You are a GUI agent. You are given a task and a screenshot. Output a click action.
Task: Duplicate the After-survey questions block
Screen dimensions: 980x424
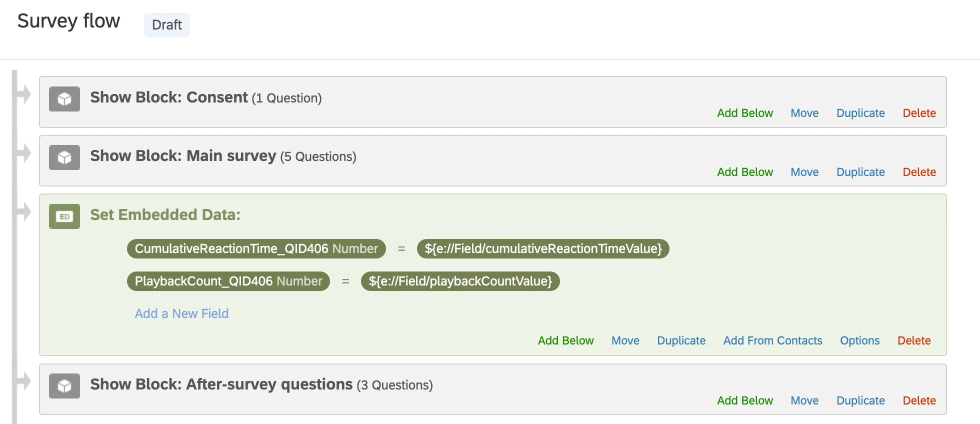coord(860,400)
